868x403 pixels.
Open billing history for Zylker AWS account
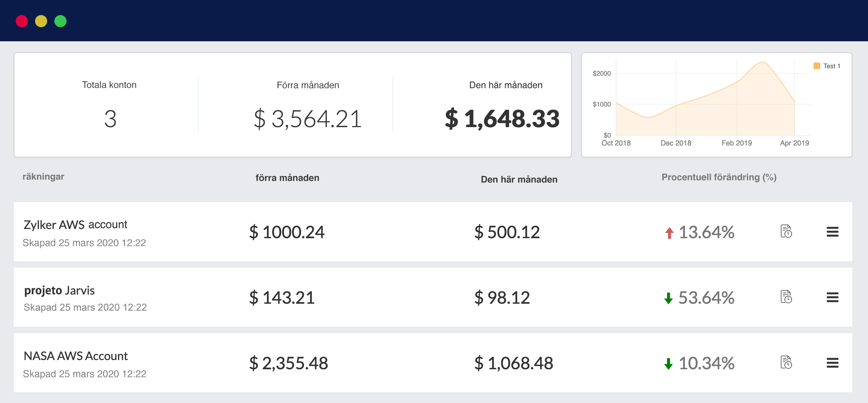point(786,232)
